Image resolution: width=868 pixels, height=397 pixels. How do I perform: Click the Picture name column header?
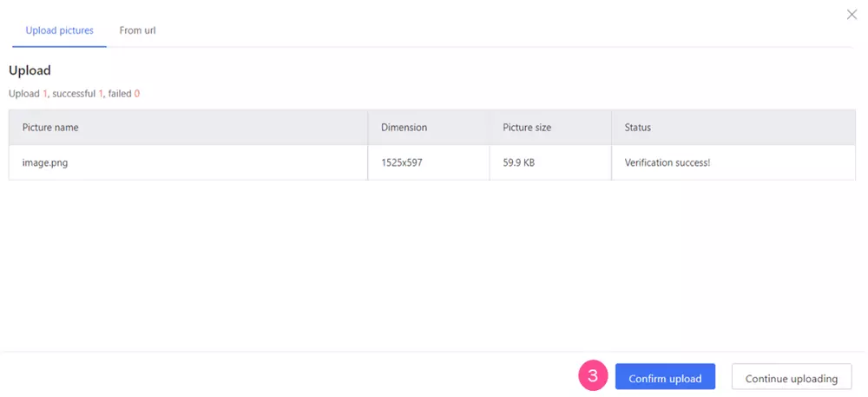(50, 128)
